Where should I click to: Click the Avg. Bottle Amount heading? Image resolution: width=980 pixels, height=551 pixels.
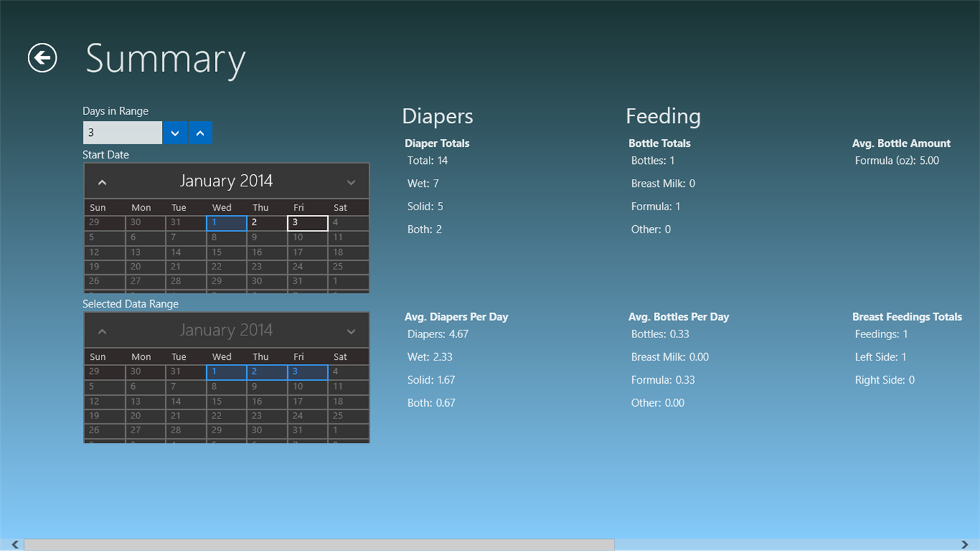click(901, 144)
